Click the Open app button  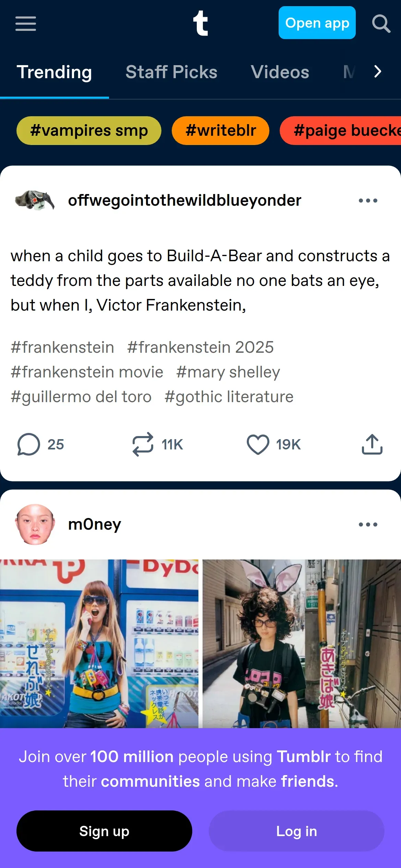coord(317,23)
